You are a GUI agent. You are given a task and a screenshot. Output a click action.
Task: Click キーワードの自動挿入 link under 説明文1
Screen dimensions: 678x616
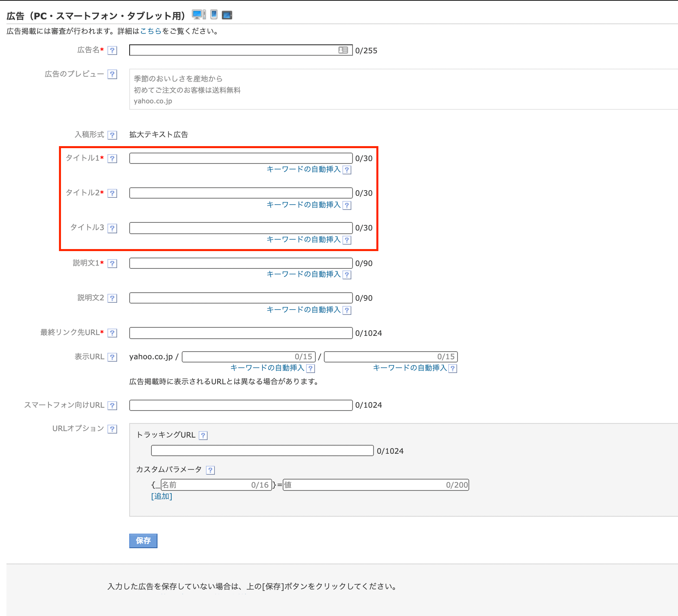[x=304, y=274]
